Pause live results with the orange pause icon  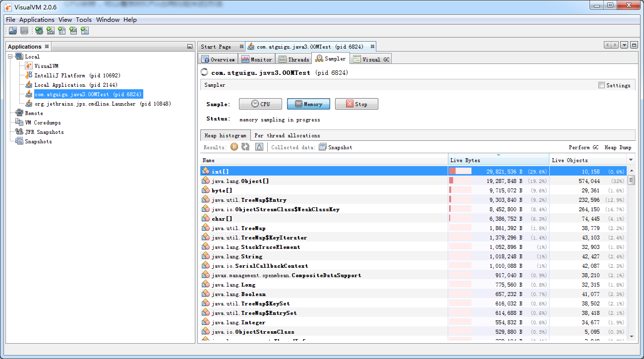coord(234,147)
